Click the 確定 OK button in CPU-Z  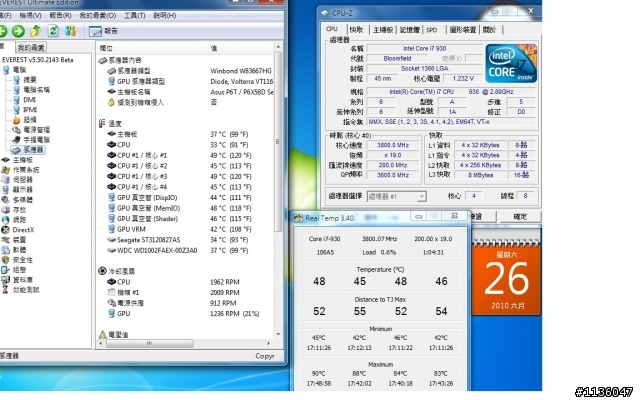coord(520,217)
